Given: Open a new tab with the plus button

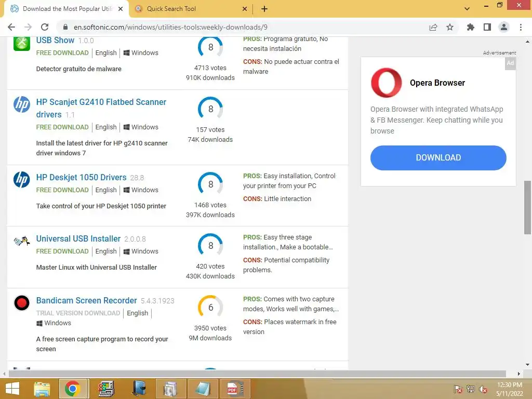Looking at the screenshot, I should coord(264,9).
